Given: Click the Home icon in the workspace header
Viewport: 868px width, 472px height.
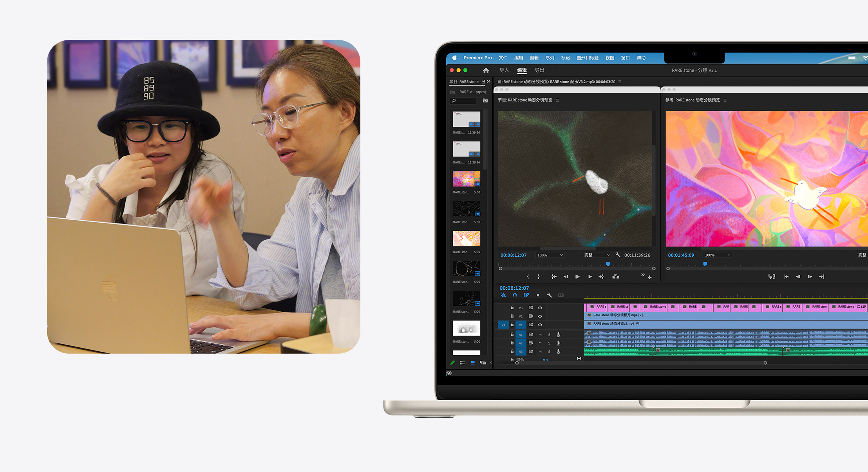Looking at the screenshot, I should [486, 70].
